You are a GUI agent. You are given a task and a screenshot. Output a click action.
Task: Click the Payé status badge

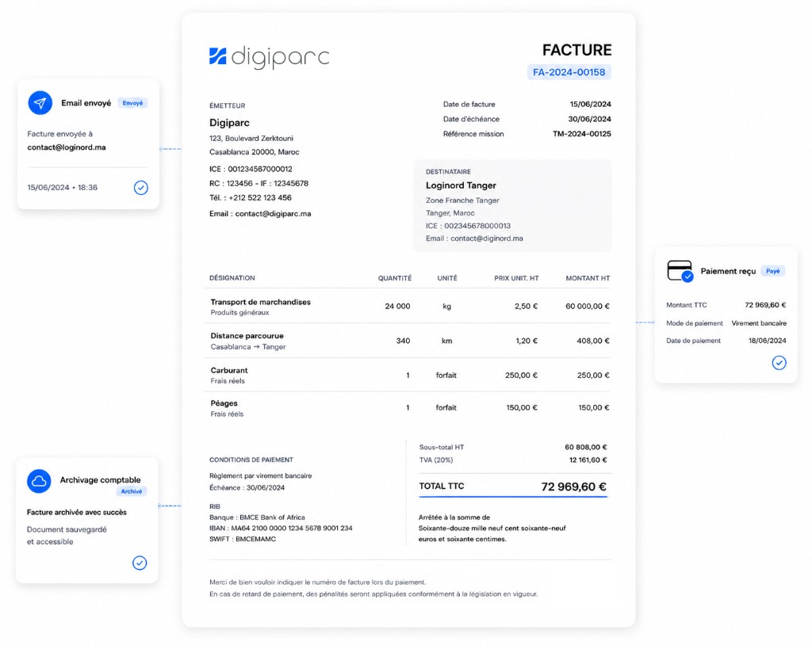772,271
